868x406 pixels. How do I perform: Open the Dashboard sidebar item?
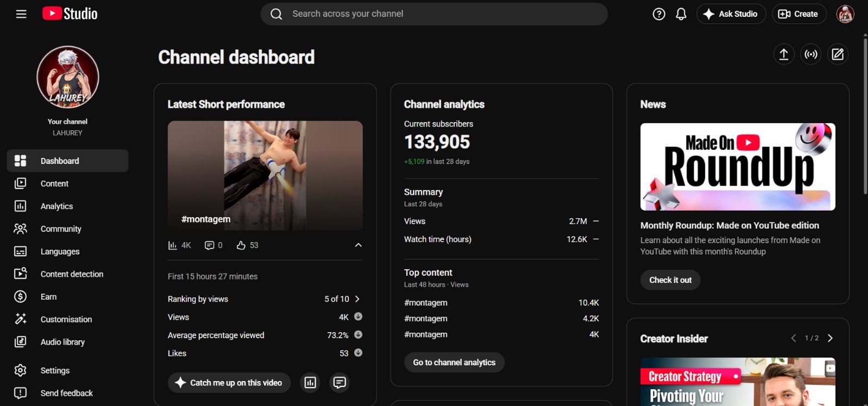point(68,161)
